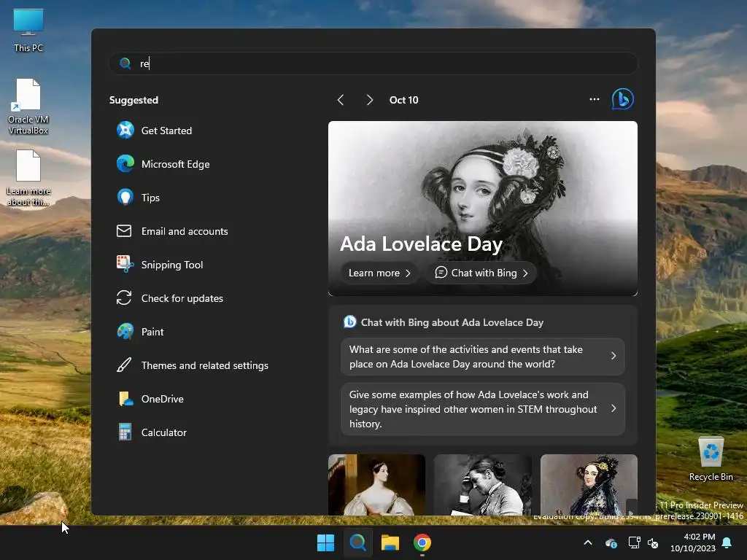Click the search magnifier in search box
This screenshot has height=560, width=747.
[125, 63]
